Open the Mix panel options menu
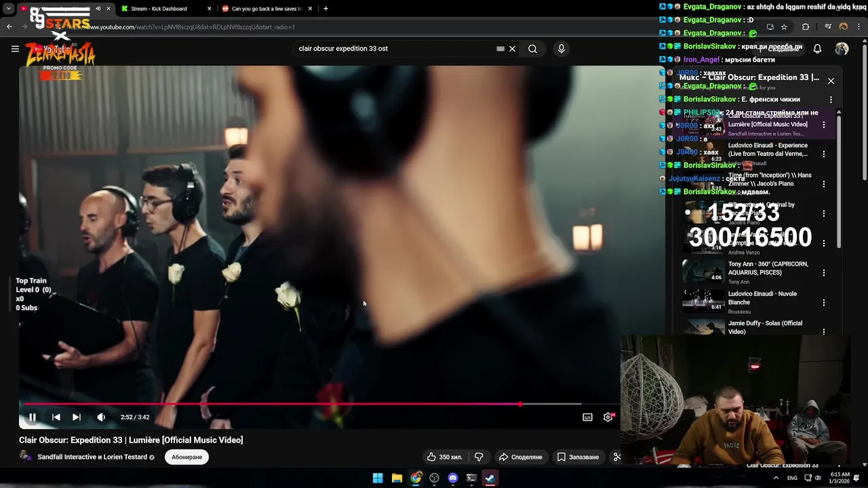The image size is (868, 488). click(x=831, y=100)
